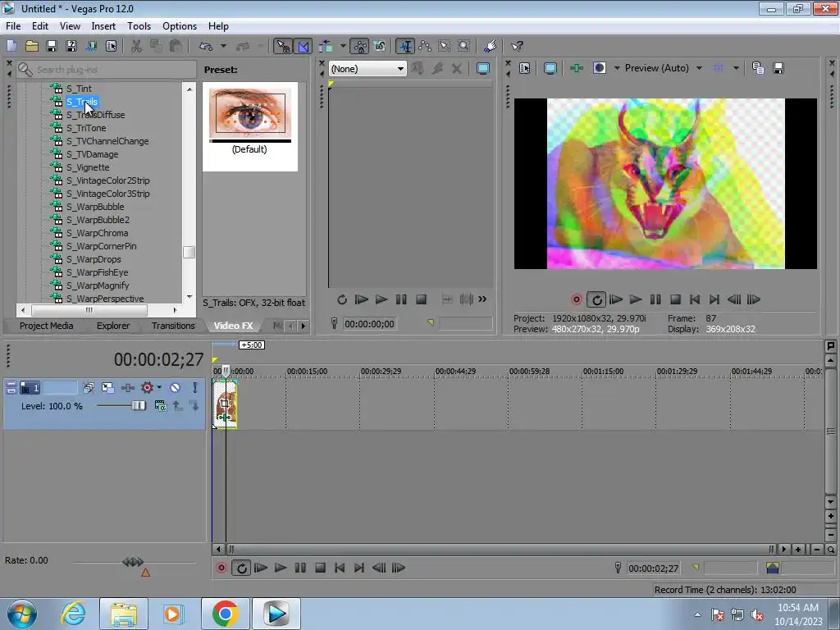Click Preview on External Monitor in preview window
This screenshot has width=840, height=630.
550,68
